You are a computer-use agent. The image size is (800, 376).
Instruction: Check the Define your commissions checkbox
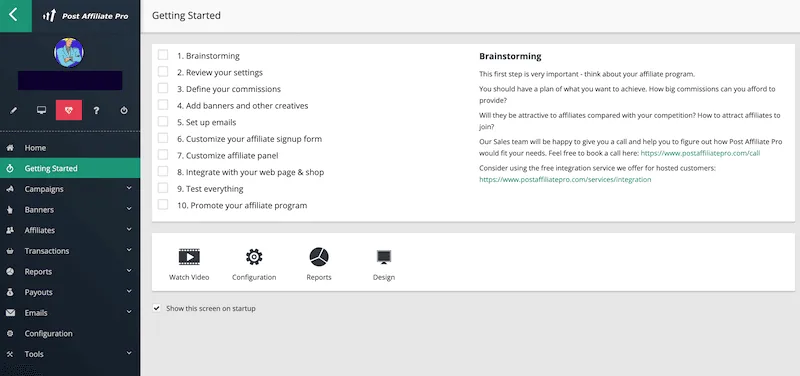tap(163, 88)
